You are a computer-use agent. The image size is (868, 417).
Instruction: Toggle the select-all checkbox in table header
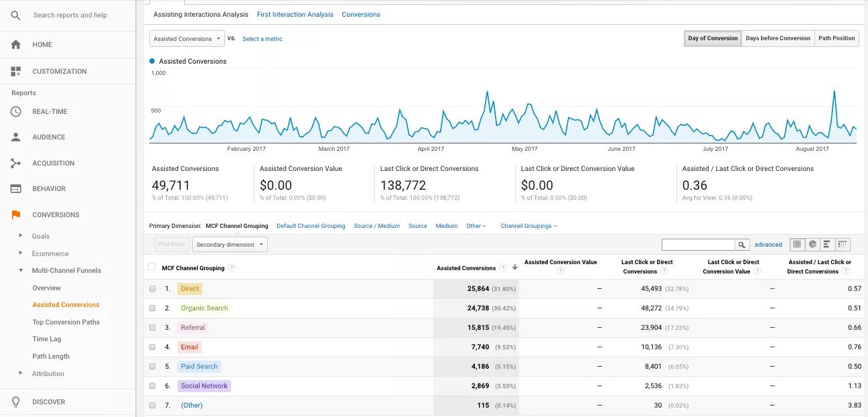(151, 267)
